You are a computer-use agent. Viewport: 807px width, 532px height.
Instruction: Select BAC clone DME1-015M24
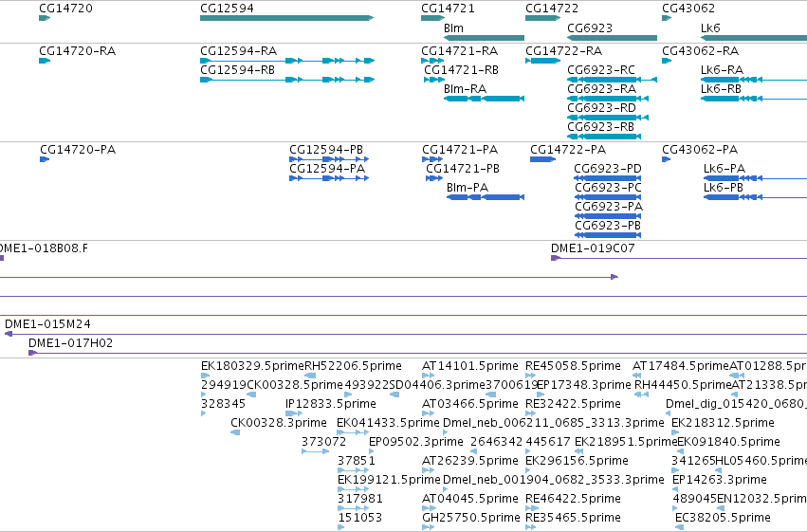coord(406,335)
